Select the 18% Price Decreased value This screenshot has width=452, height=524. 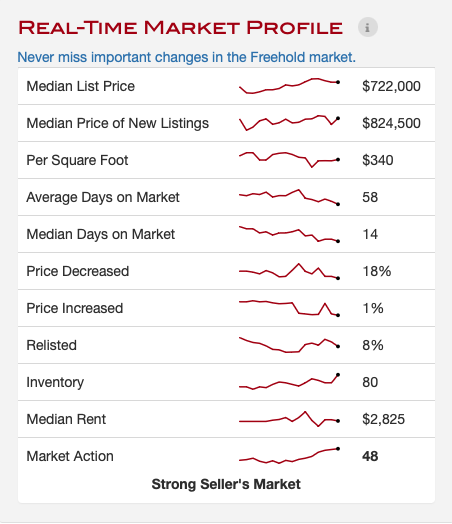coord(376,271)
